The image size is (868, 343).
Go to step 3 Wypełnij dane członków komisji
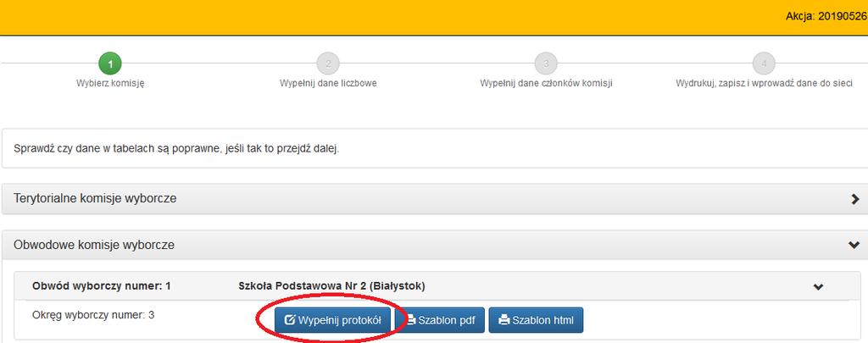point(546,64)
